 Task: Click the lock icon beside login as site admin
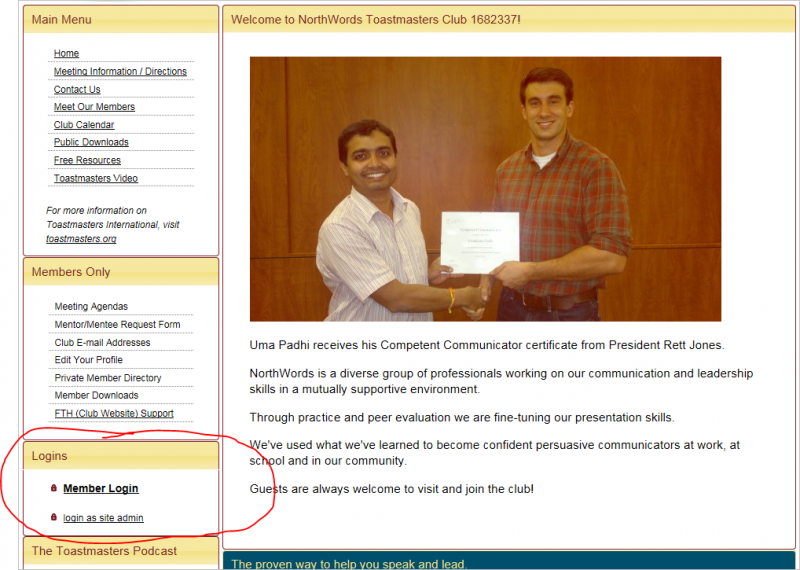pyautogui.click(x=54, y=517)
